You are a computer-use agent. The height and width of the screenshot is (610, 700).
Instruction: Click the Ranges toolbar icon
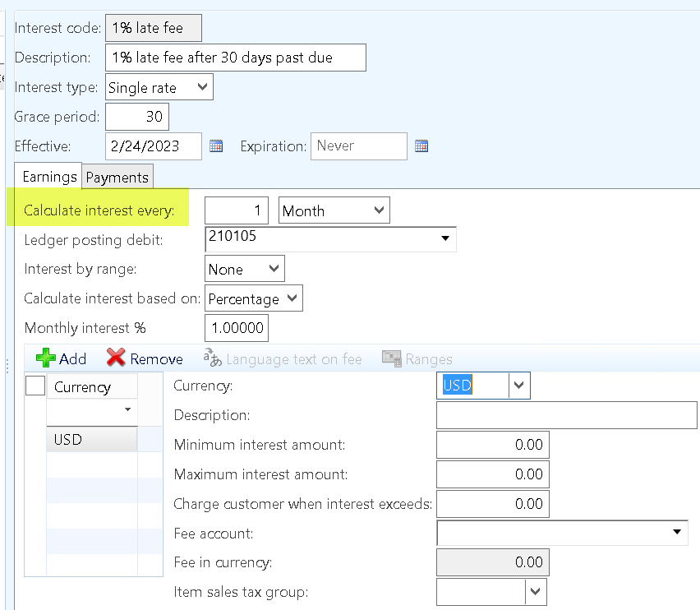[391, 358]
